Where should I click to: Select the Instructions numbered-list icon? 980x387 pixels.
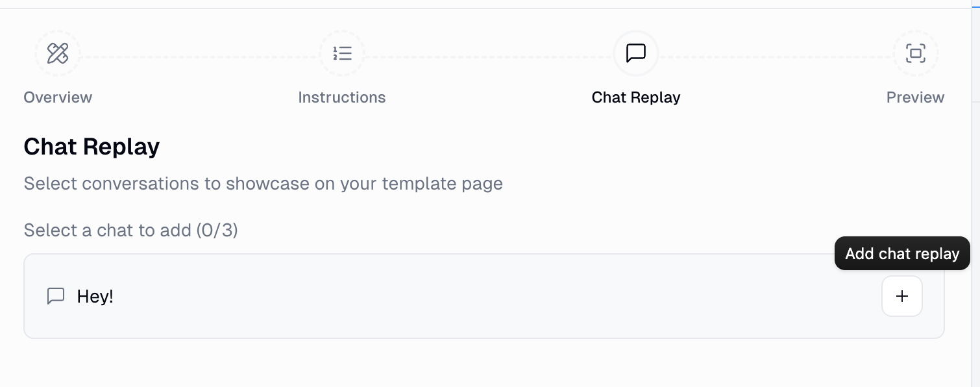coord(342,53)
